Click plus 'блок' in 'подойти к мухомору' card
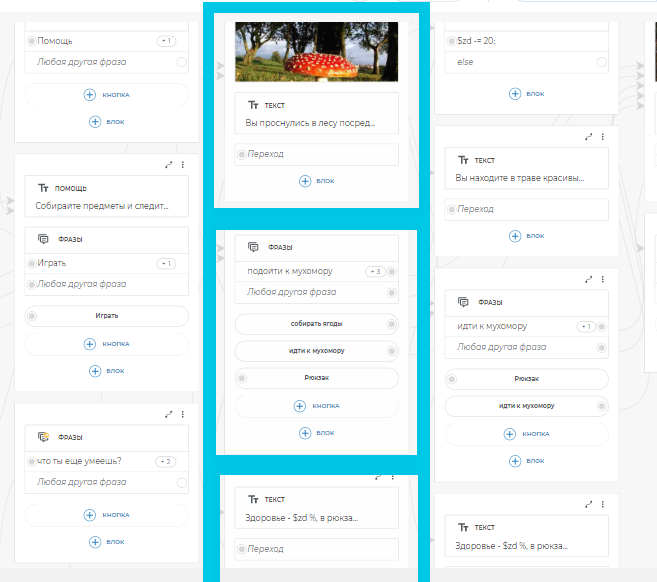The height and width of the screenshot is (582, 657). coord(305,433)
